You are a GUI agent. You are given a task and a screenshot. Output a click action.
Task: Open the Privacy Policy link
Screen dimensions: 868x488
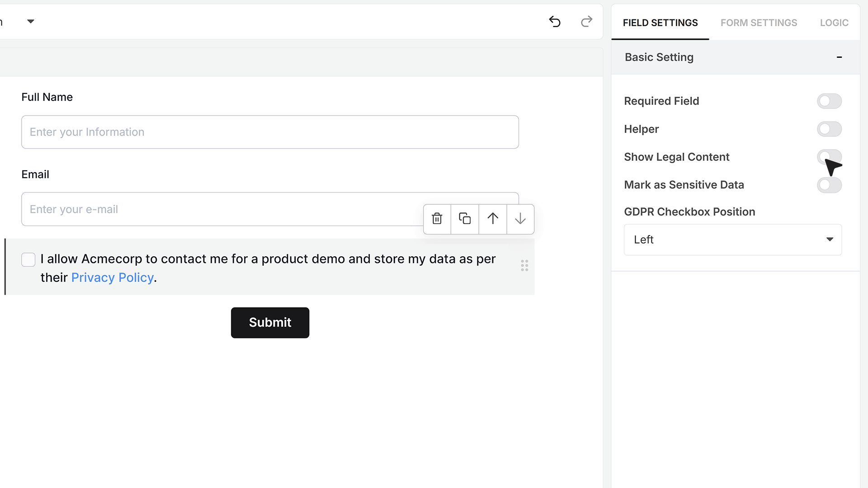pyautogui.click(x=113, y=277)
